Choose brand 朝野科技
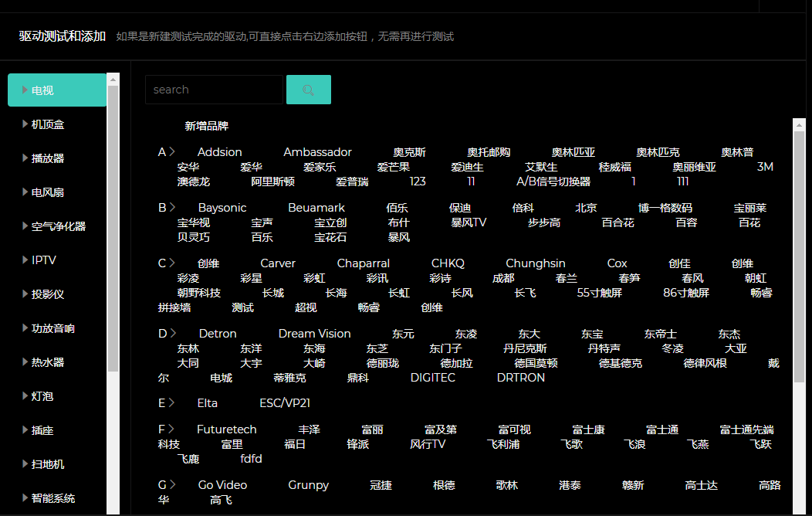812x516 pixels. pos(199,293)
